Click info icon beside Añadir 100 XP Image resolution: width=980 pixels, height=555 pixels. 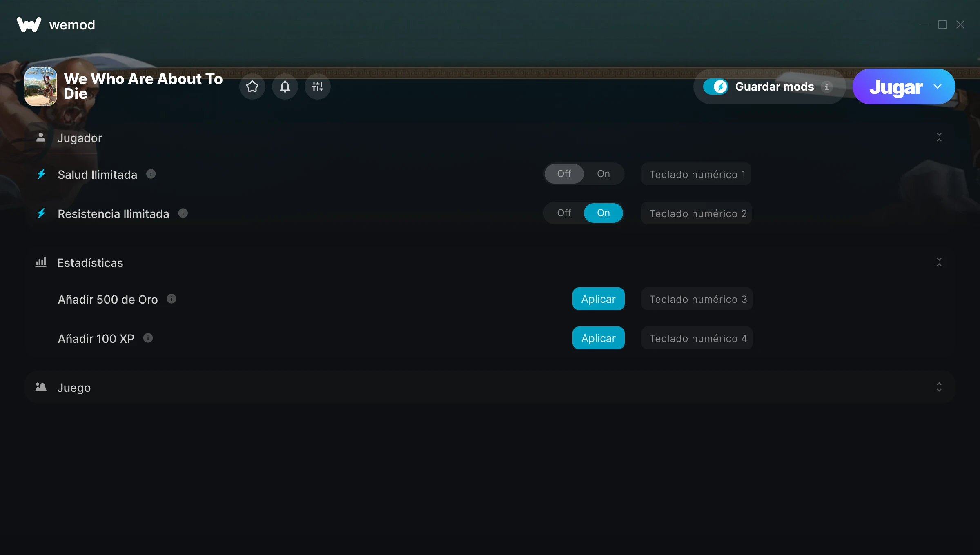coord(148,338)
